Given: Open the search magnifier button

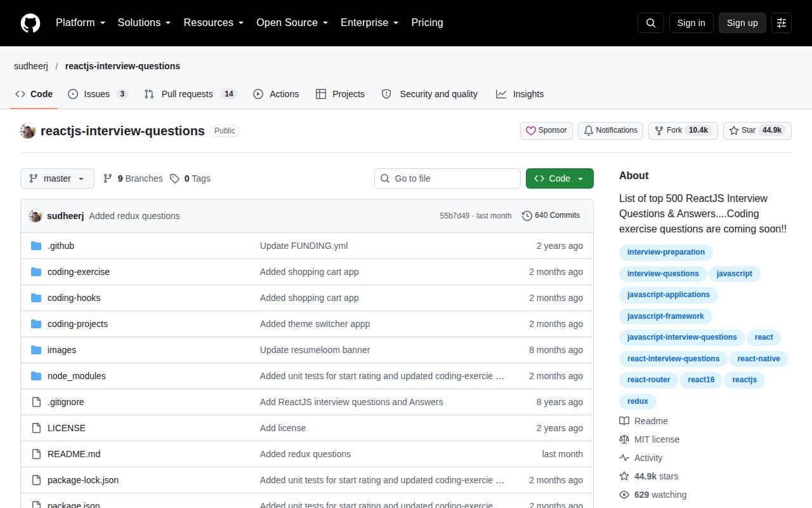Looking at the screenshot, I should pos(651,23).
